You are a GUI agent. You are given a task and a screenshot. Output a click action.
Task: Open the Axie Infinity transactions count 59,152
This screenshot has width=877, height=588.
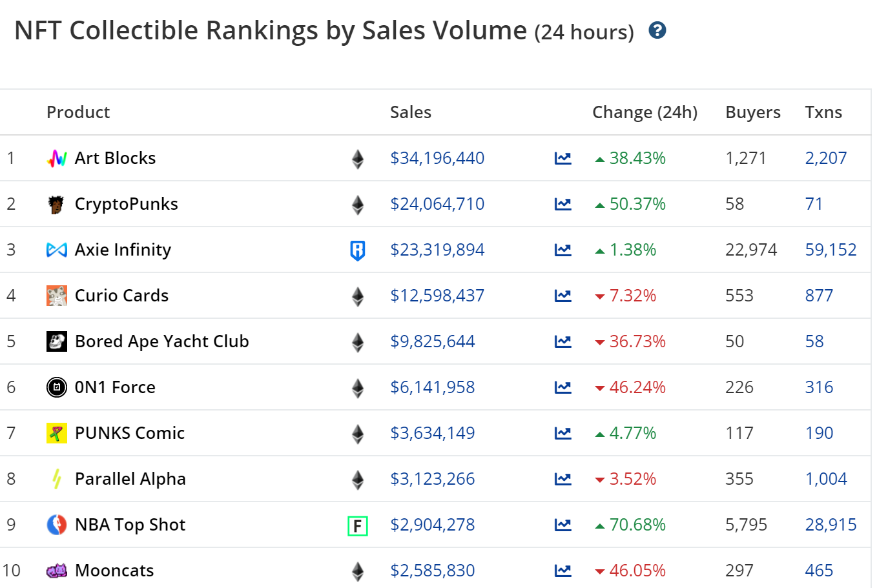point(831,250)
